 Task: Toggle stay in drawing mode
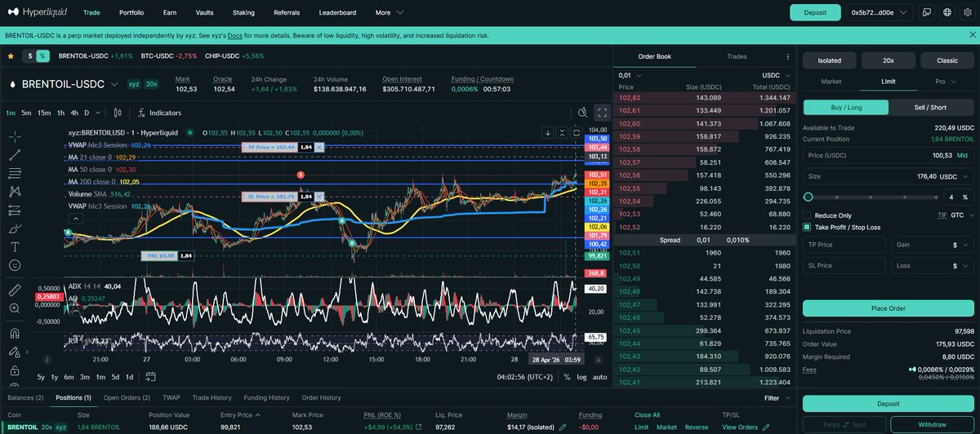tap(15, 351)
